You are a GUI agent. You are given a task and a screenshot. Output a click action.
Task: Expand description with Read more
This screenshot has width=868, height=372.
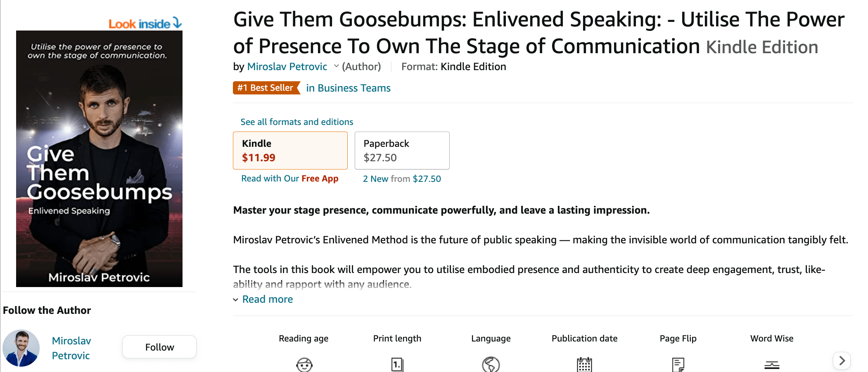(x=267, y=299)
